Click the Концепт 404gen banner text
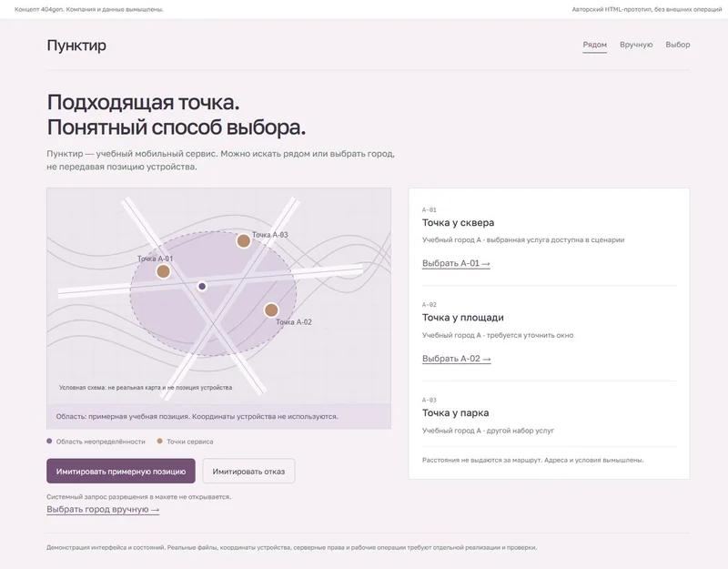 pyautogui.click(x=88, y=9)
